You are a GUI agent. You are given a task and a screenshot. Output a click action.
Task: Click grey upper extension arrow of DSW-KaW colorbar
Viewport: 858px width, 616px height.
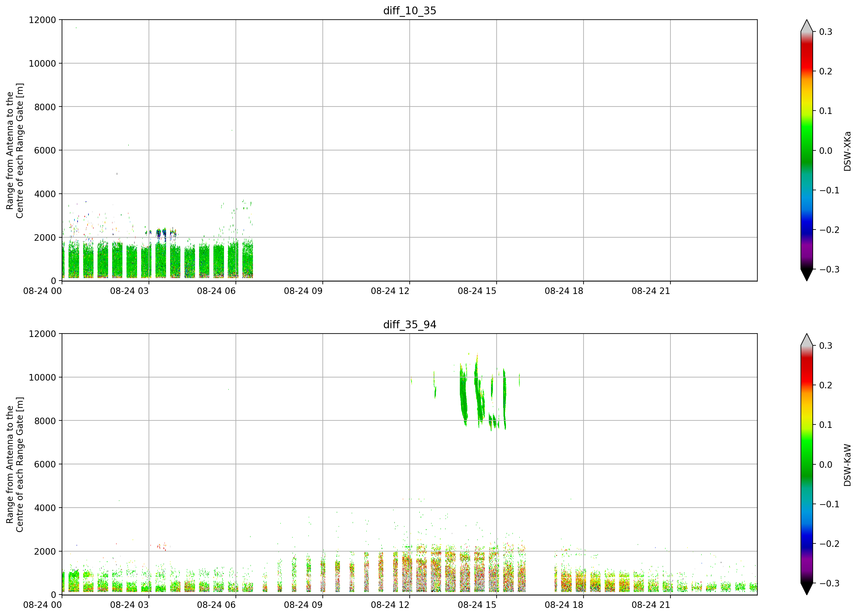pyautogui.click(x=807, y=339)
